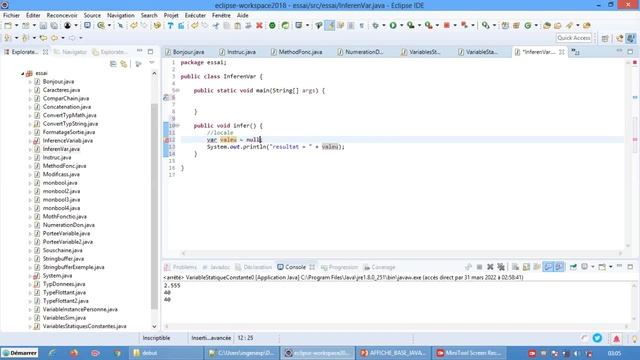Open the Display Selected Console dropdown
This screenshot has width=640, height=360.
(x=593, y=267)
